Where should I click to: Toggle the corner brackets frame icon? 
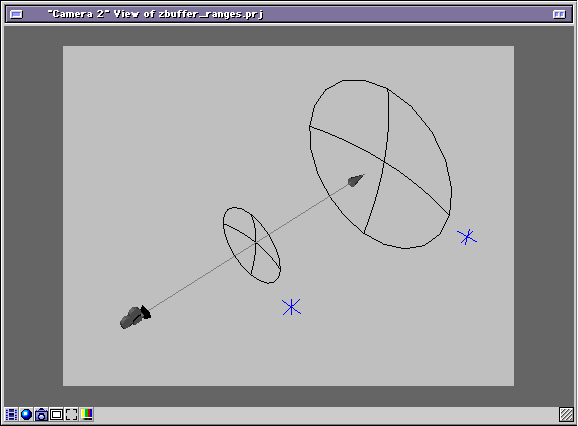pyautogui.click(x=72, y=415)
